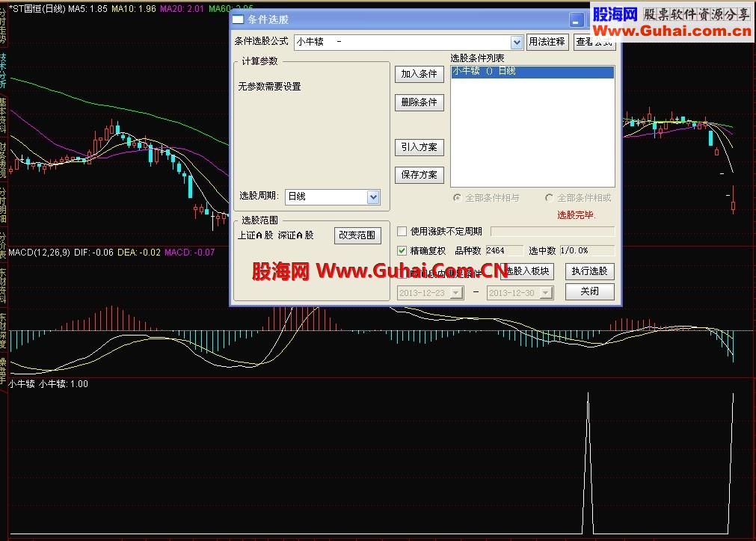Click the 执行选股 button
Screen dimensions: 756x541
[590, 271]
